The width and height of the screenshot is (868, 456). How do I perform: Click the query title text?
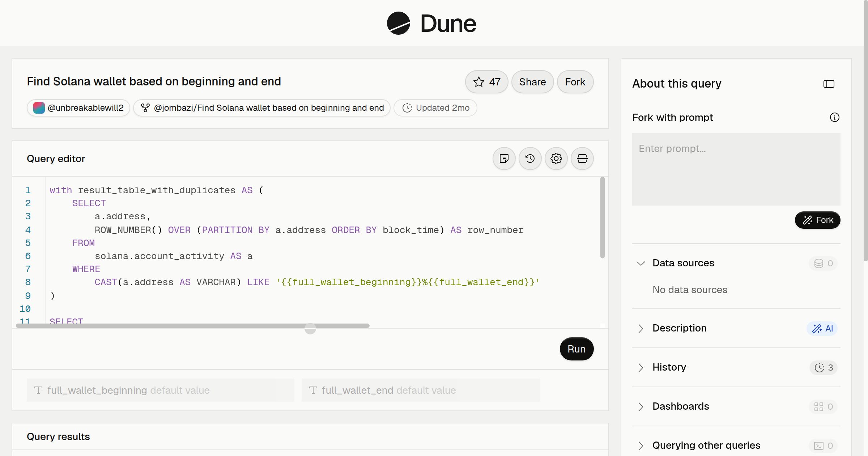pyautogui.click(x=154, y=81)
